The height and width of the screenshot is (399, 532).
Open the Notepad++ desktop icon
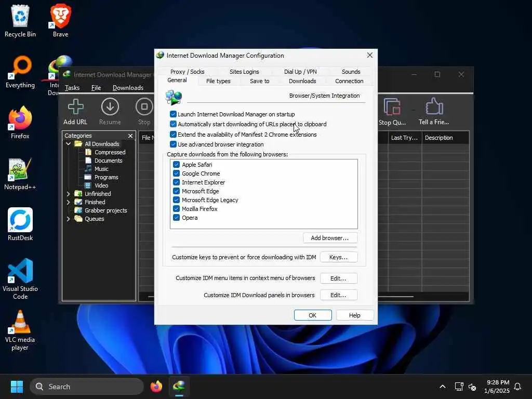coord(20,174)
